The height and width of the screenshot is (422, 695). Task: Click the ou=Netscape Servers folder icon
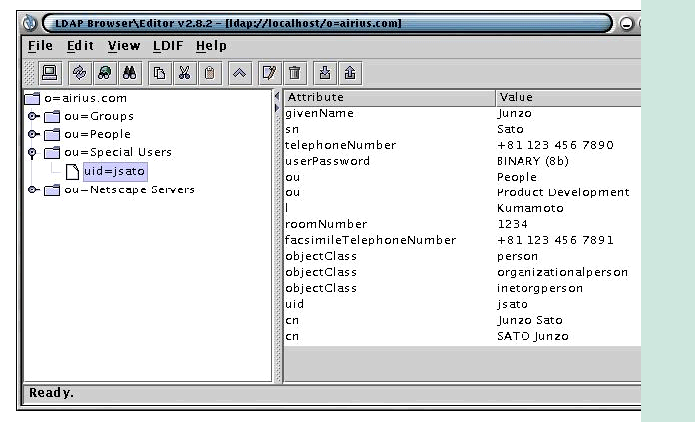tap(52, 190)
